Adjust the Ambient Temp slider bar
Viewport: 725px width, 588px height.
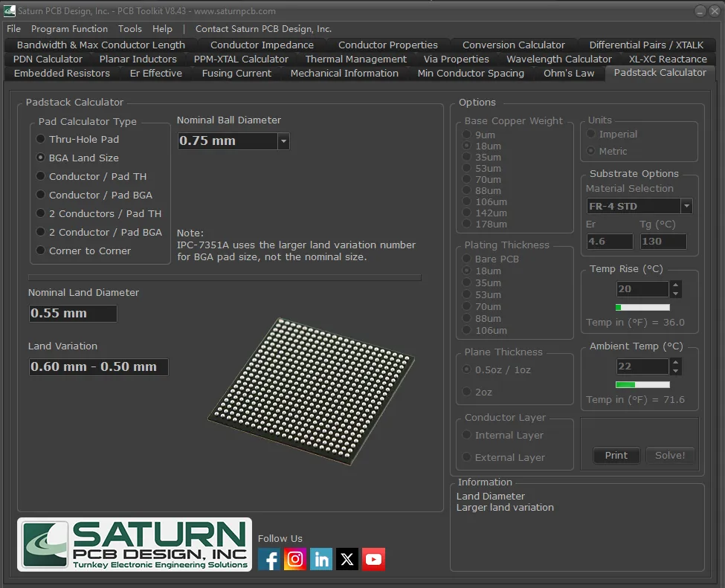[642, 384]
